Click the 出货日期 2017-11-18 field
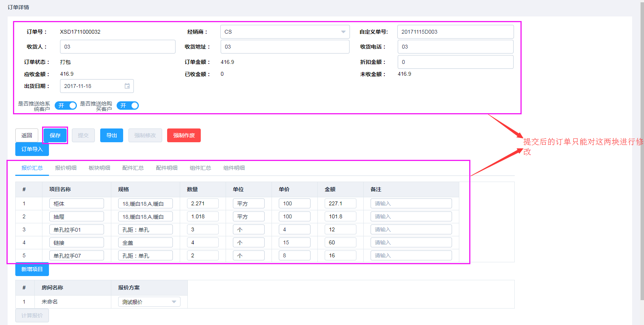This screenshot has height=325, width=644. tap(97, 86)
